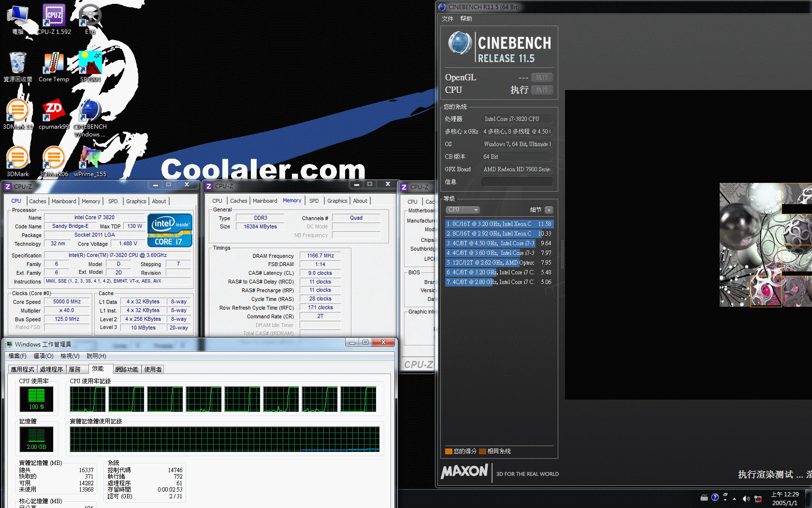
Task: Open the 使用者 tab in Task Manager
Action: [153, 369]
